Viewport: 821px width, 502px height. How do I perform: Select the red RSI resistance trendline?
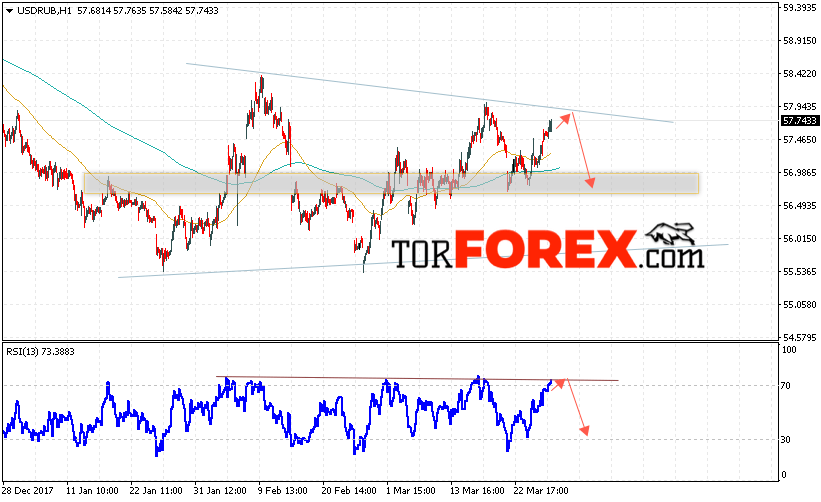point(417,378)
